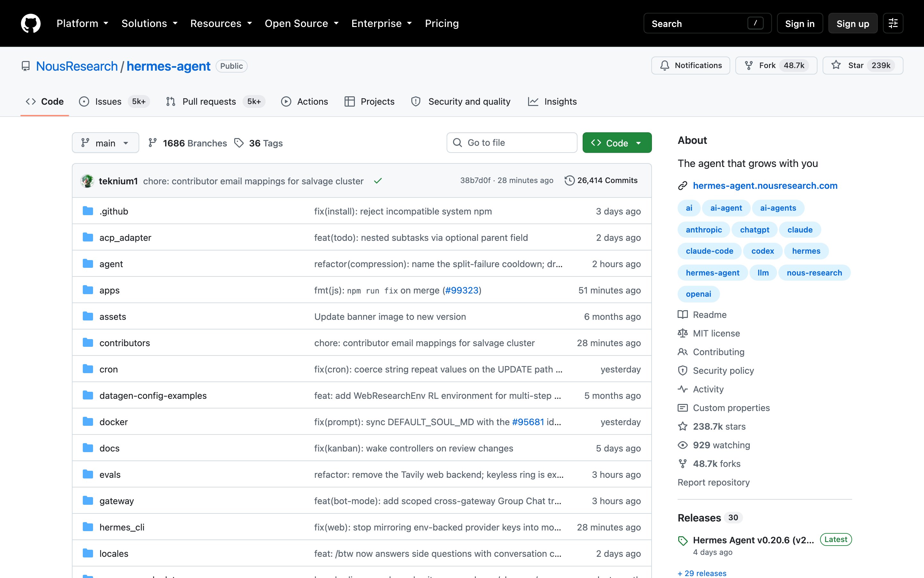Click the agent folder icon
This screenshot has width=924, height=578.
coord(88,264)
